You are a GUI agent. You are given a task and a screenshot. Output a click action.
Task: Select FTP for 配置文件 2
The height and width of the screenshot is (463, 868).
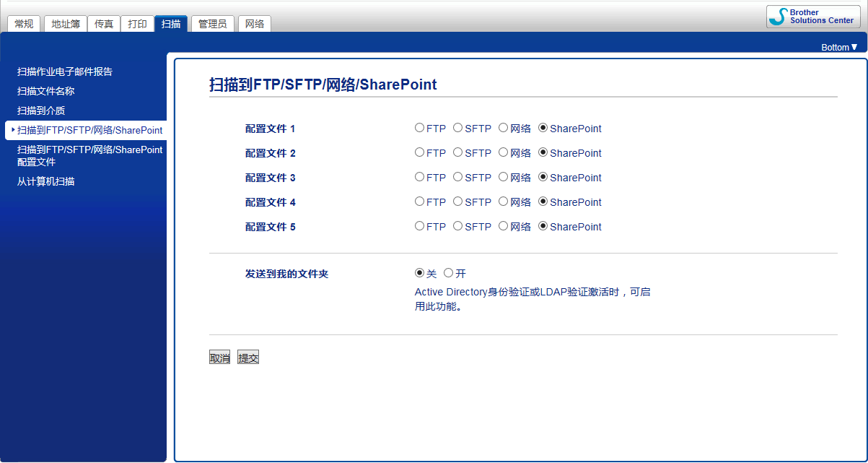point(419,153)
